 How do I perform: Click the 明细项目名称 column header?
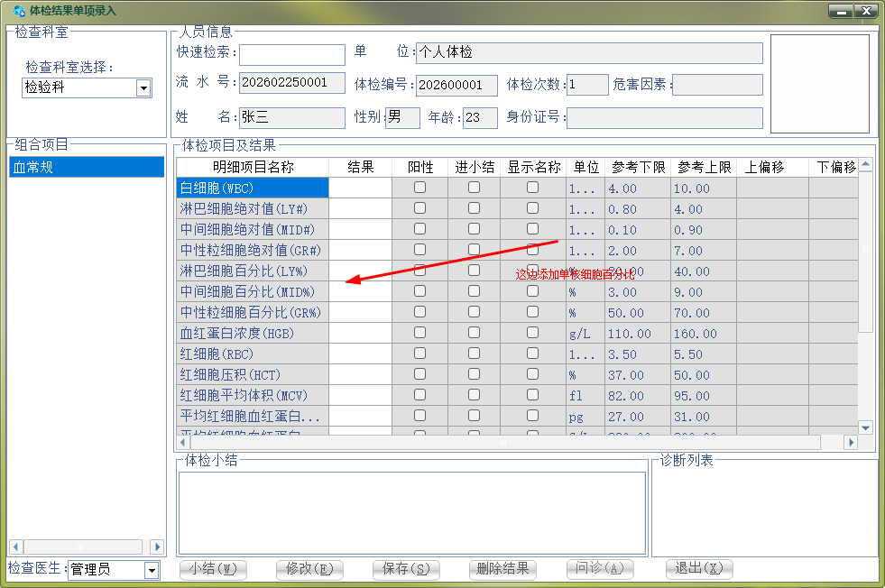[253, 167]
